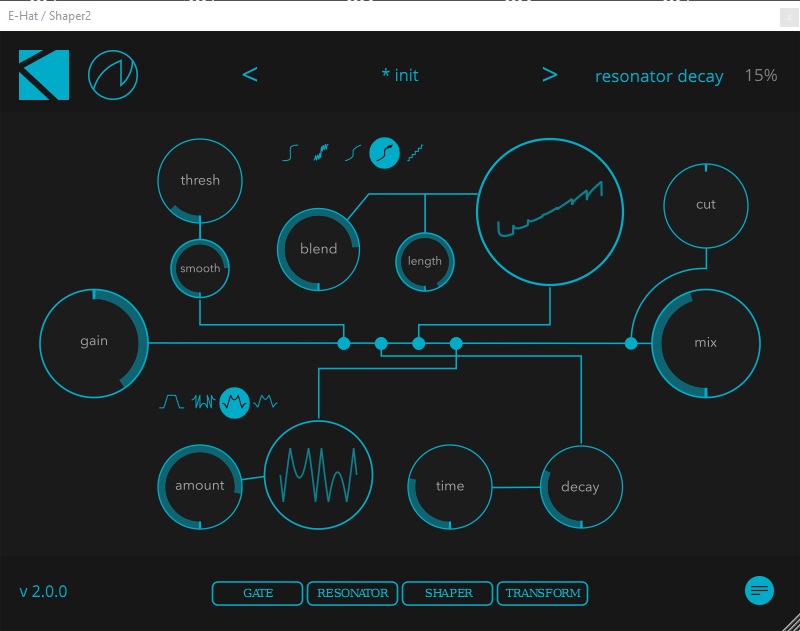Select the staircase shaper curve icon
Viewport: 800px width, 631px height.
[x=415, y=153]
